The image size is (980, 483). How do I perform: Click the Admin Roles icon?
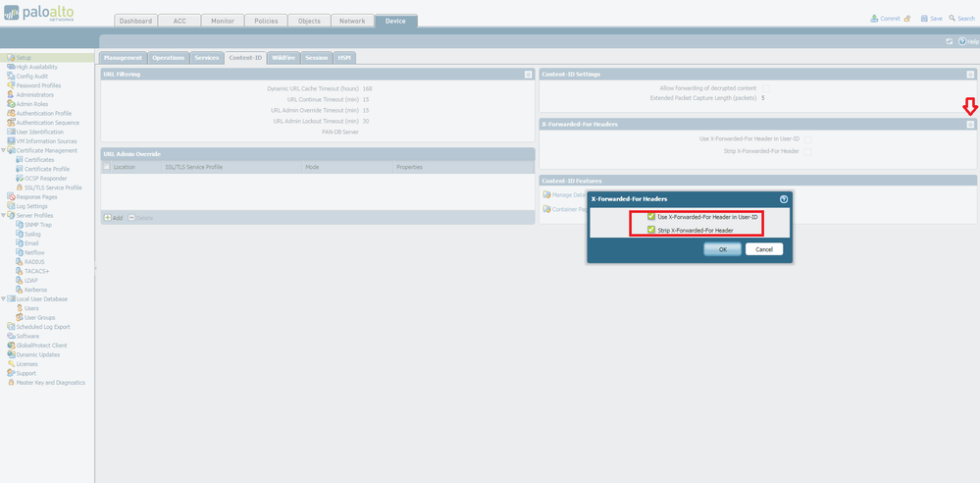point(11,104)
